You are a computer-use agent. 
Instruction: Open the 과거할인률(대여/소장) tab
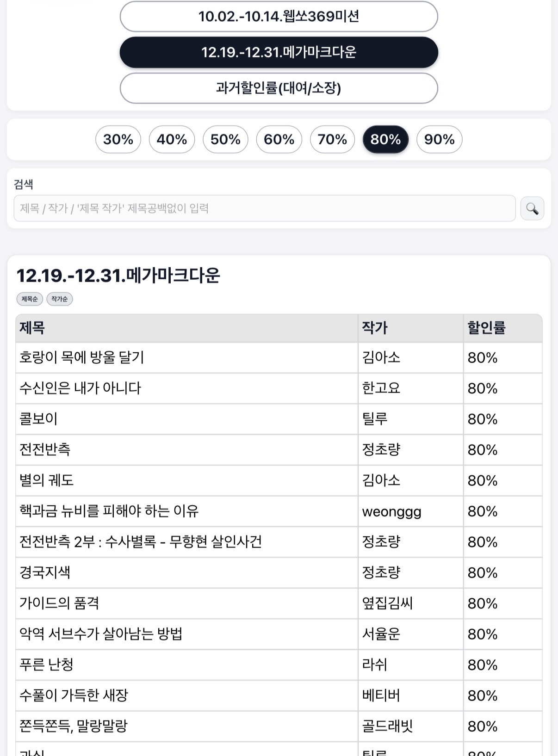pos(279,88)
